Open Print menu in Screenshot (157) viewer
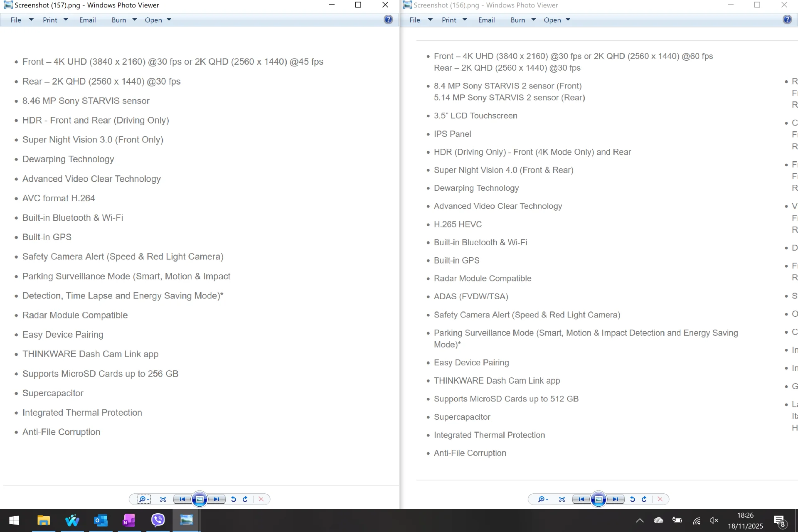798x532 pixels. tap(55, 20)
